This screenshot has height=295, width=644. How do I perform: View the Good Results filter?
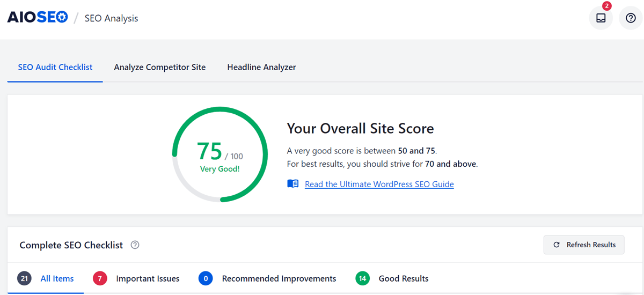point(403,278)
